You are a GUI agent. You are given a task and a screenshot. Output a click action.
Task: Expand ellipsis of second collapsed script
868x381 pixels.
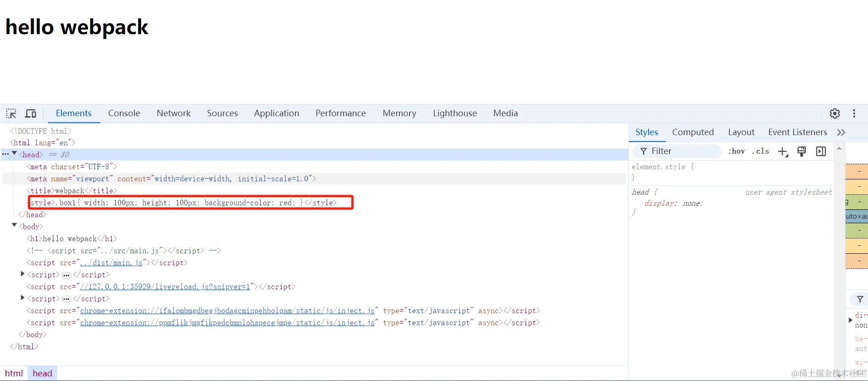point(66,299)
